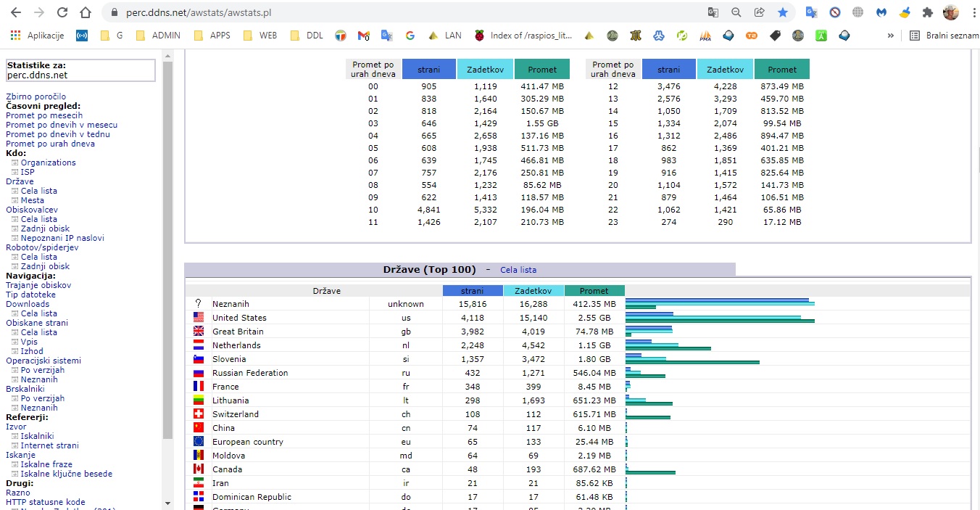The width and height of the screenshot is (980, 510).
Task: Open Tip datoteke link
Action: (30, 295)
